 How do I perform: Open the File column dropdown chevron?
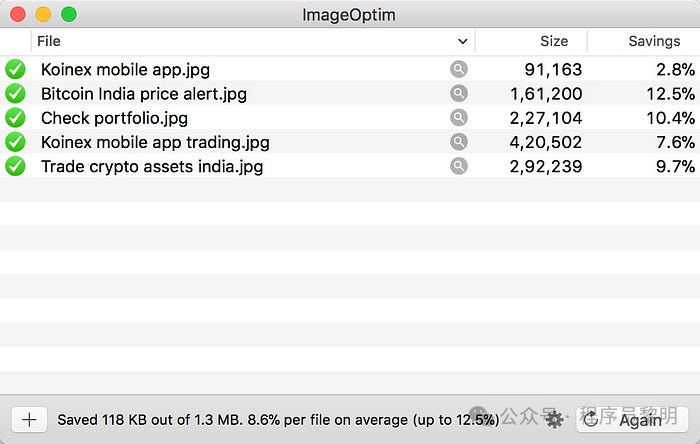(462, 42)
